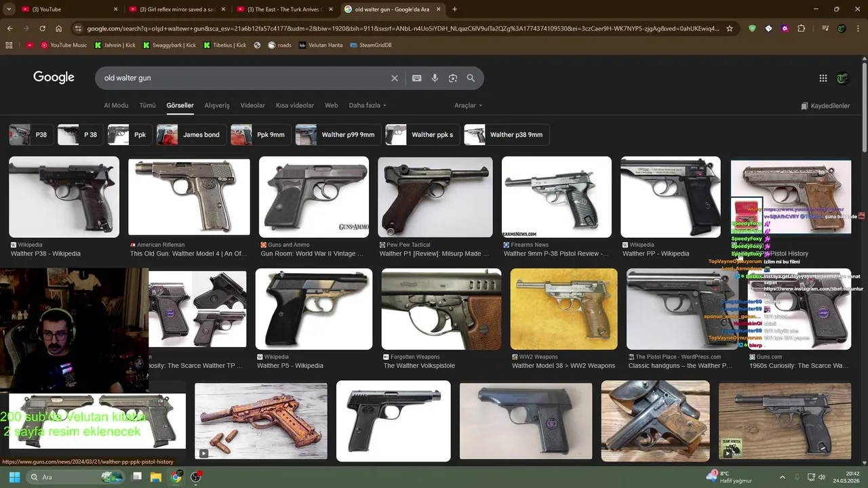The height and width of the screenshot is (488, 868).
Task: Reload the page with browser refresh icon
Action: click(x=42, y=28)
